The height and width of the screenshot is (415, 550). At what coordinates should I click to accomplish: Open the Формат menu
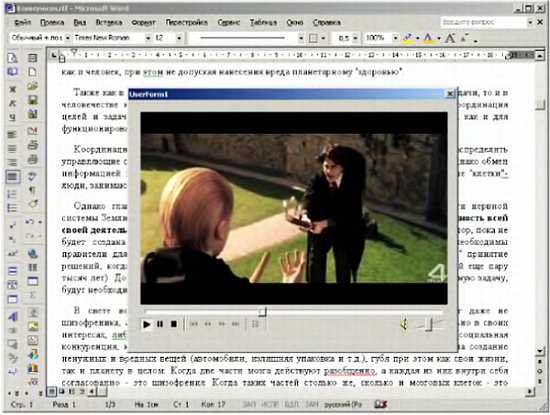[143, 22]
